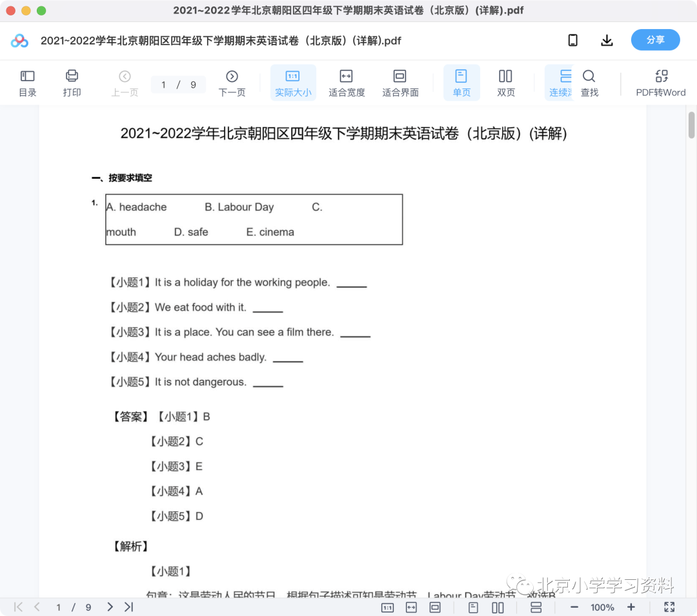Jump to first page in bottom bar

pyautogui.click(x=18, y=607)
